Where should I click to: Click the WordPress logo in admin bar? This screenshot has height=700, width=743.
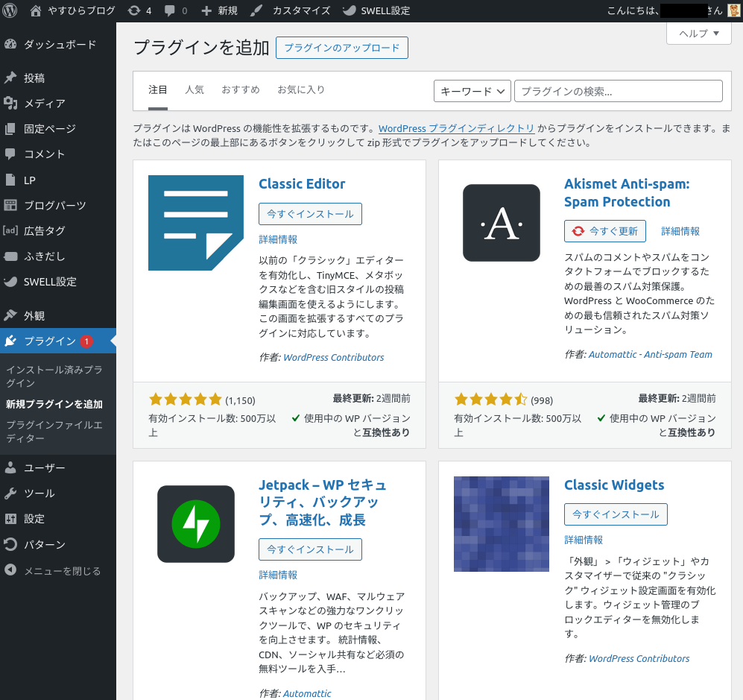coord(10,10)
